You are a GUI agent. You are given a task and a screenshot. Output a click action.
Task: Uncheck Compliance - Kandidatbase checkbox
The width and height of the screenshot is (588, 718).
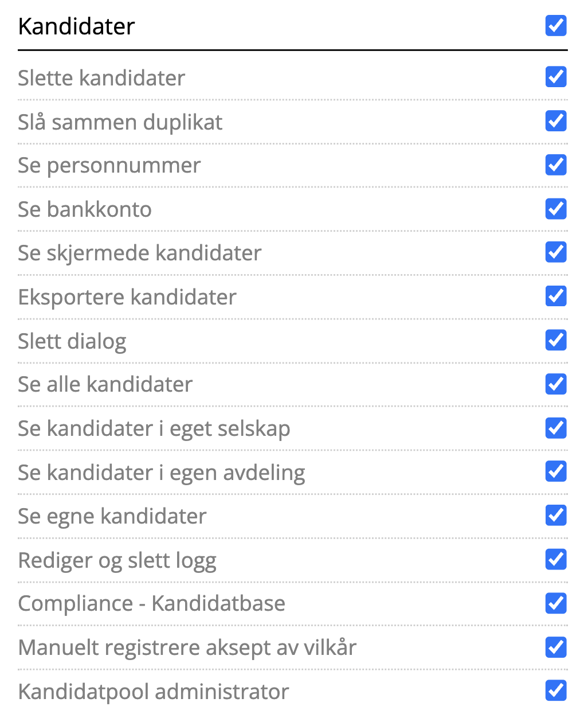coord(556,603)
